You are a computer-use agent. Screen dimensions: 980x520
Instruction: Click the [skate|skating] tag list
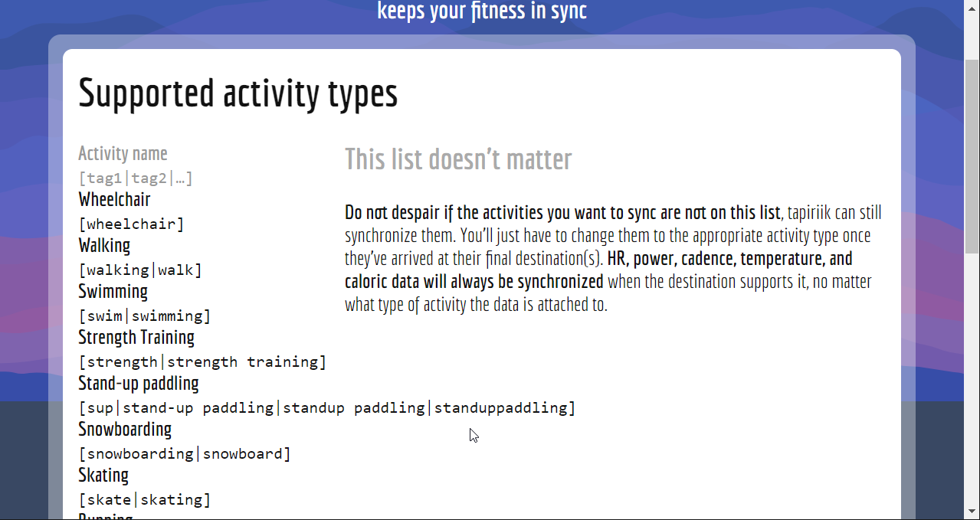pyautogui.click(x=145, y=499)
